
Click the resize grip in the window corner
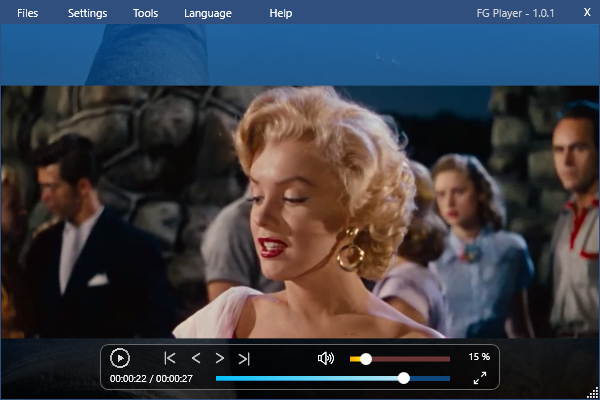[593, 393]
